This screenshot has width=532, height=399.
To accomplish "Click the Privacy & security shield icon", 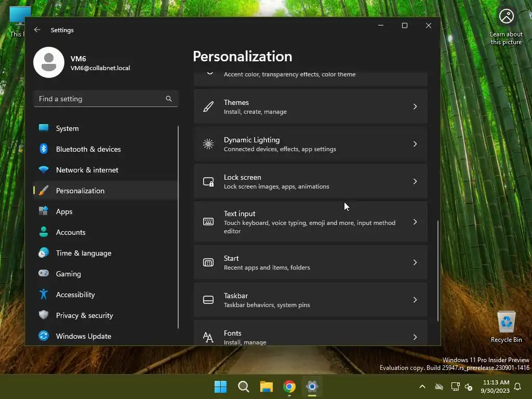I will coord(44,315).
